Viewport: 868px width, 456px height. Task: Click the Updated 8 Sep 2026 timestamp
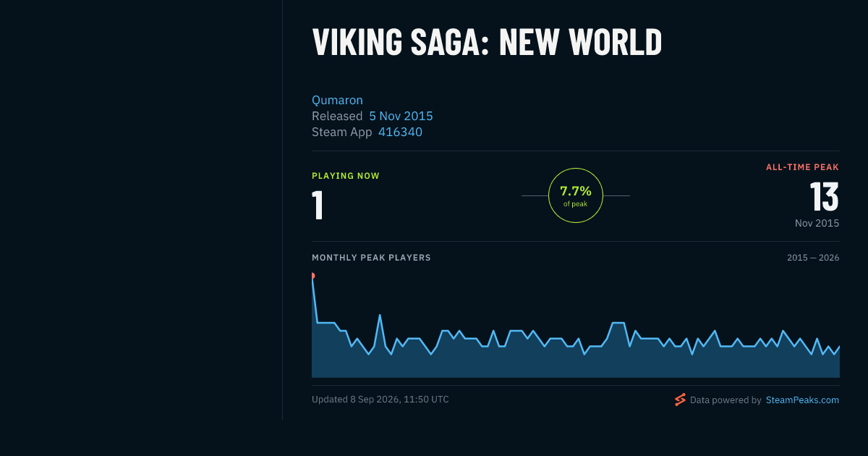click(380, 399)
